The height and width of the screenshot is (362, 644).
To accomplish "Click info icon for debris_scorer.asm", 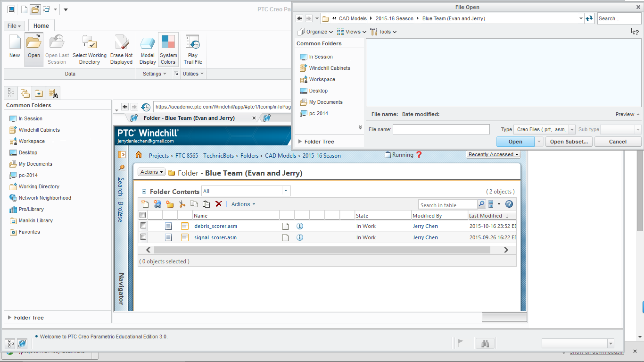I will (300, 226).
